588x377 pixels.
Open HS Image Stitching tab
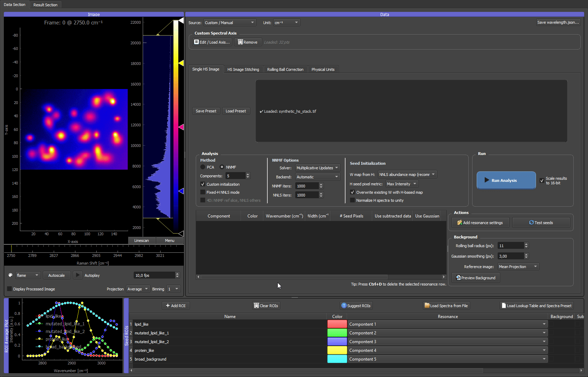(243, 69)
